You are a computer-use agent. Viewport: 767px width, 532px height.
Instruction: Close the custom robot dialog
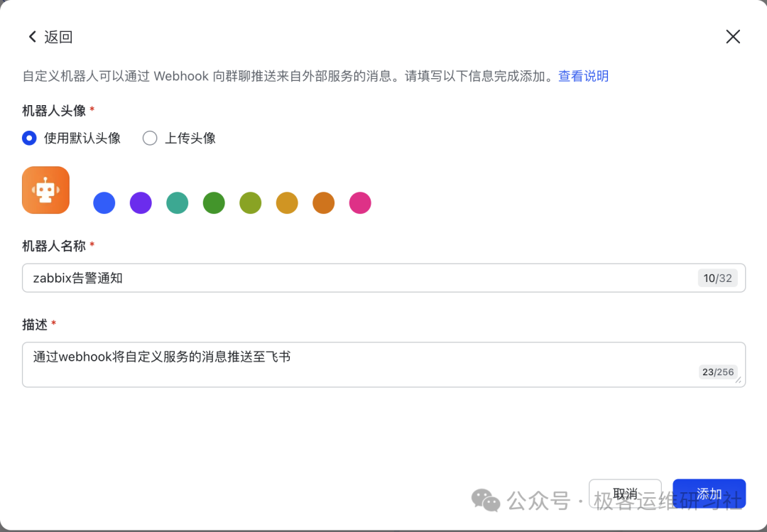733,37
